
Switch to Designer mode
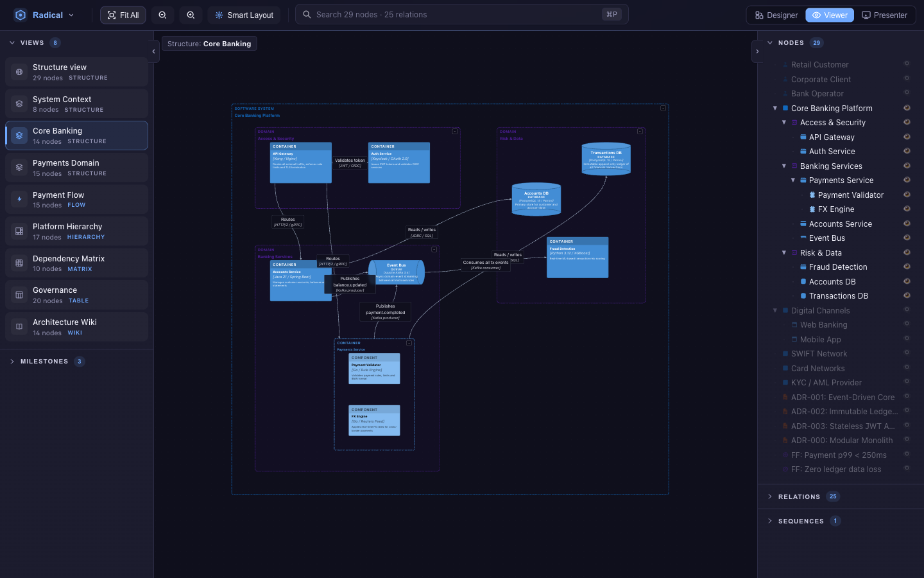click(x=776, y=15)
